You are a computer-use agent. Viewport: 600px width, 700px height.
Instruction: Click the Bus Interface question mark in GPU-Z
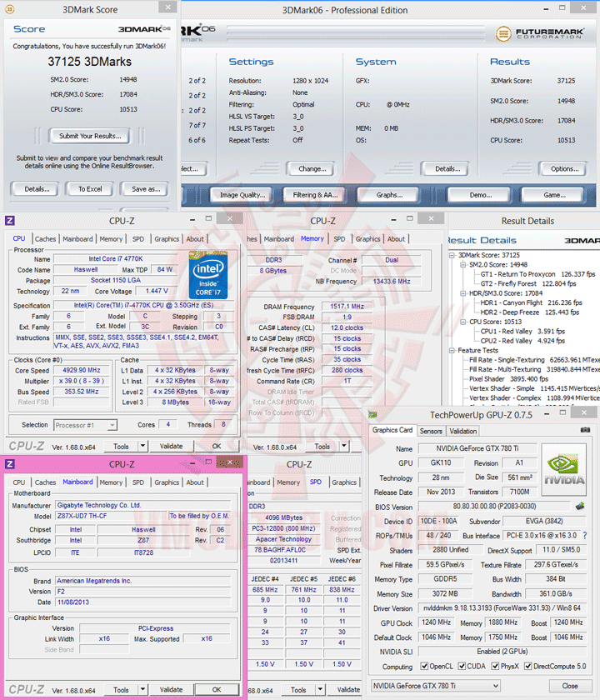point(585,535)
